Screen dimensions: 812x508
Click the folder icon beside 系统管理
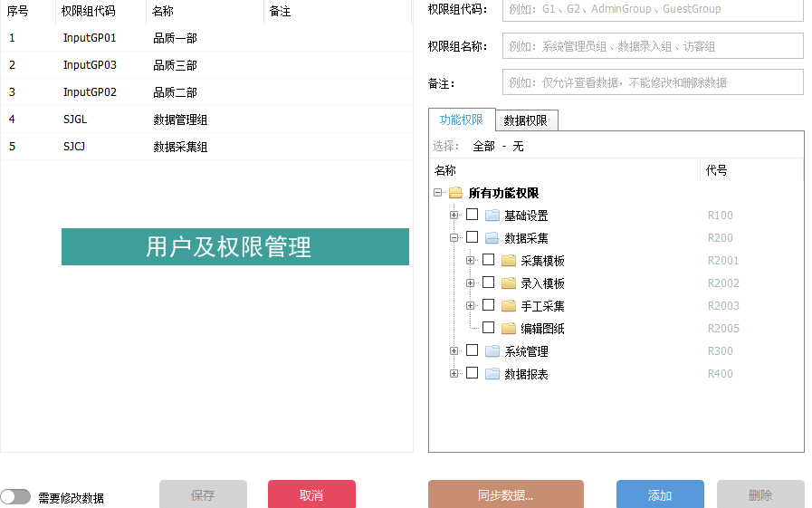point(492,351)
